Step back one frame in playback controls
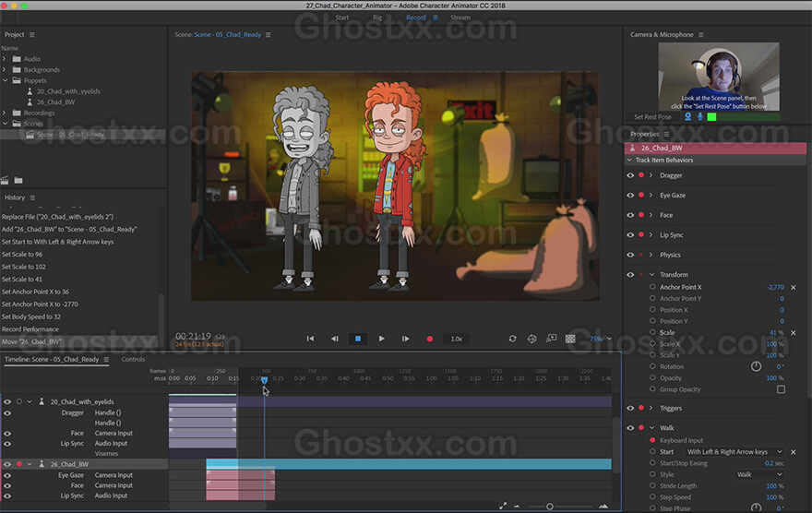 (x=335, y=339)
